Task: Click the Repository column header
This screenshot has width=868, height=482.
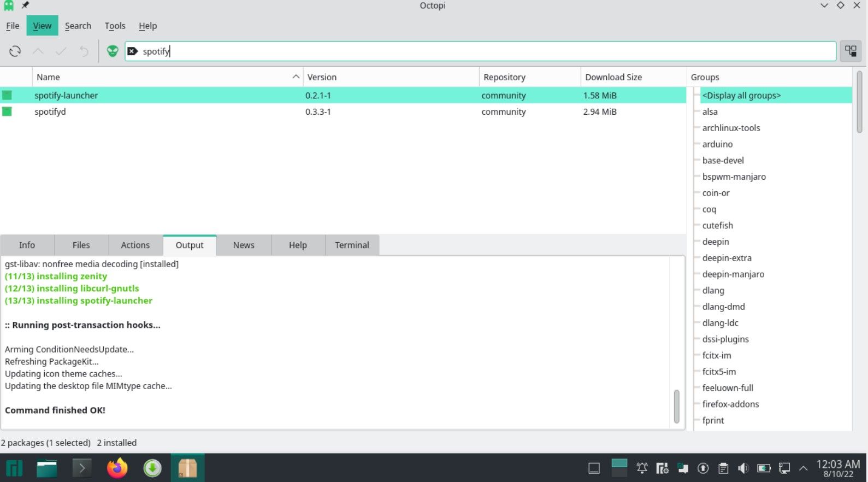Action: [530, 77]
